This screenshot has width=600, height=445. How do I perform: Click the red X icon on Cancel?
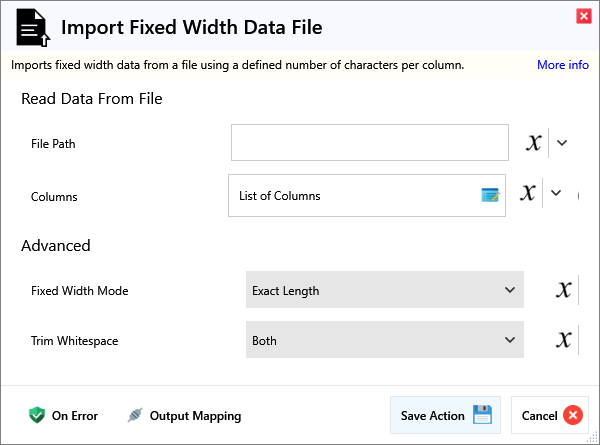coord(572,415)
